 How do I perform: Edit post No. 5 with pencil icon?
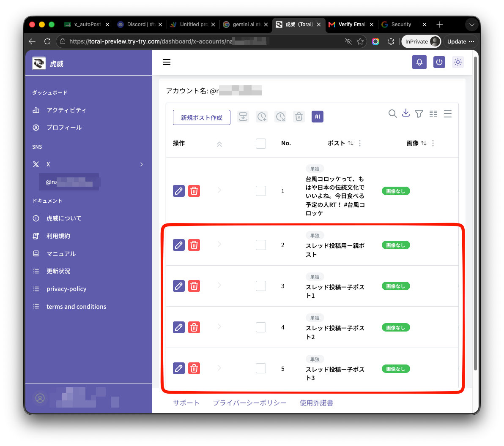pos(179,368)
